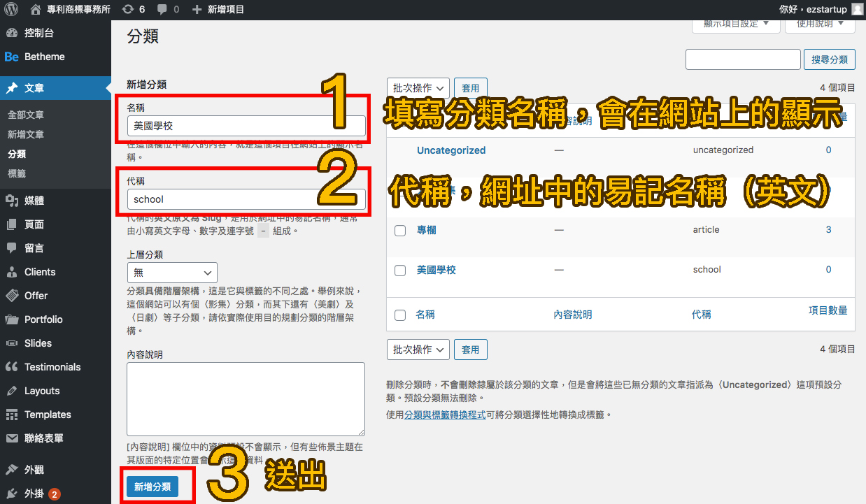Click the plugins update badge showing 2
The image size is (866, 504).
point(55,494)
